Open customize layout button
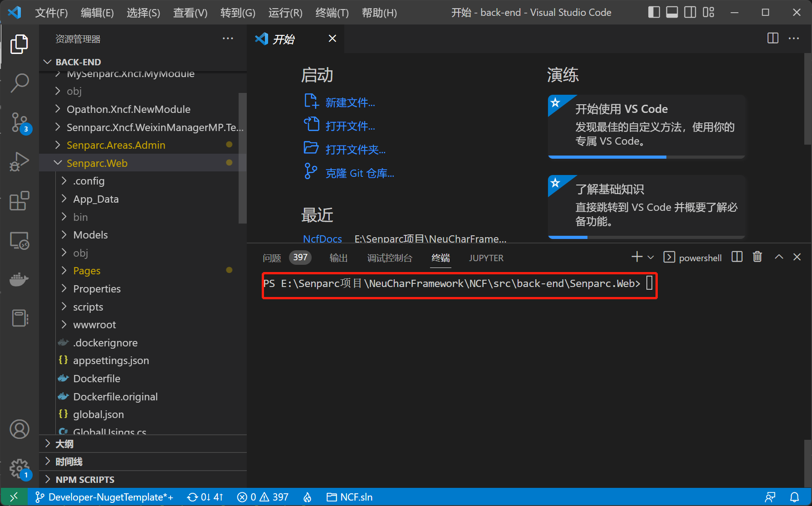 pos(708,12)
